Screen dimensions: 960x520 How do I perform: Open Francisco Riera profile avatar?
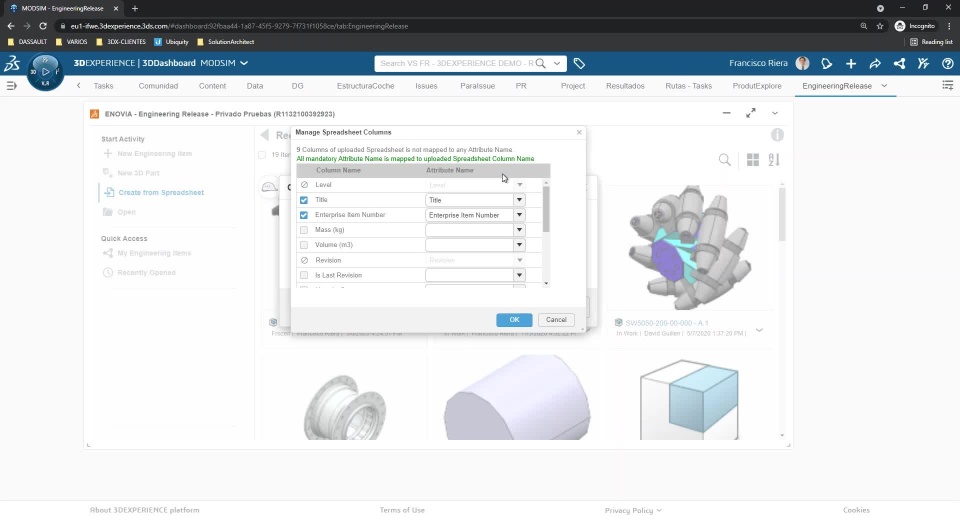tap(802, 64)
